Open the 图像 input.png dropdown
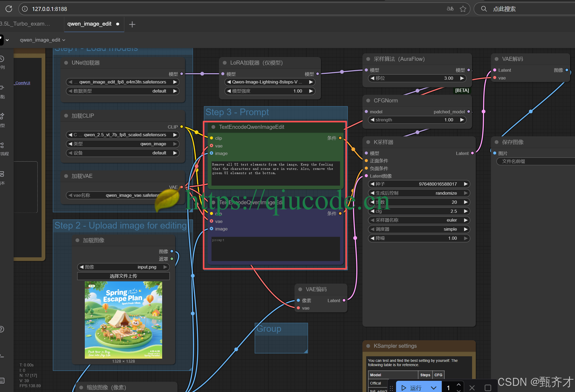Viewport: 575px width, 392px height. 123,267
